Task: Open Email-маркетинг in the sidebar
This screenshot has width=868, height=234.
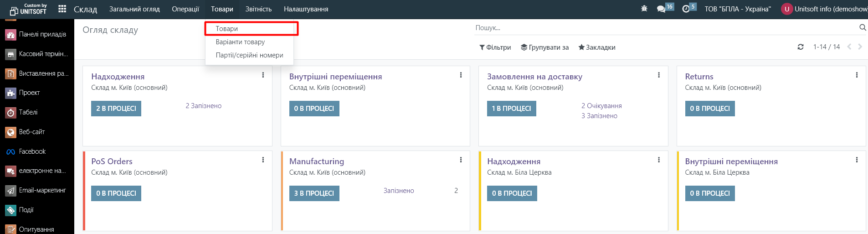Action: 42,190
